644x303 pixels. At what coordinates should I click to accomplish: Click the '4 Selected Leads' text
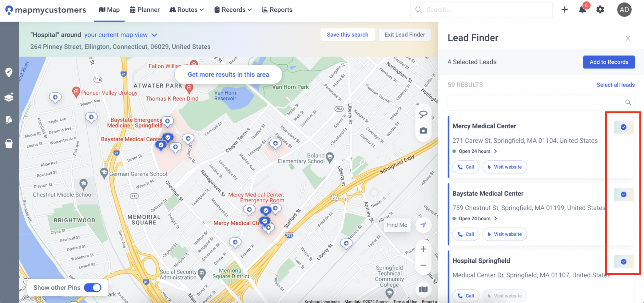[472, 62]
